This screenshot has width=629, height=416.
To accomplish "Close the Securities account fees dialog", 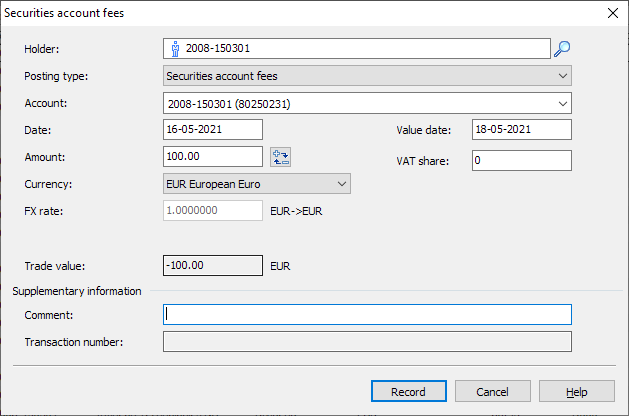I will 611,13.
